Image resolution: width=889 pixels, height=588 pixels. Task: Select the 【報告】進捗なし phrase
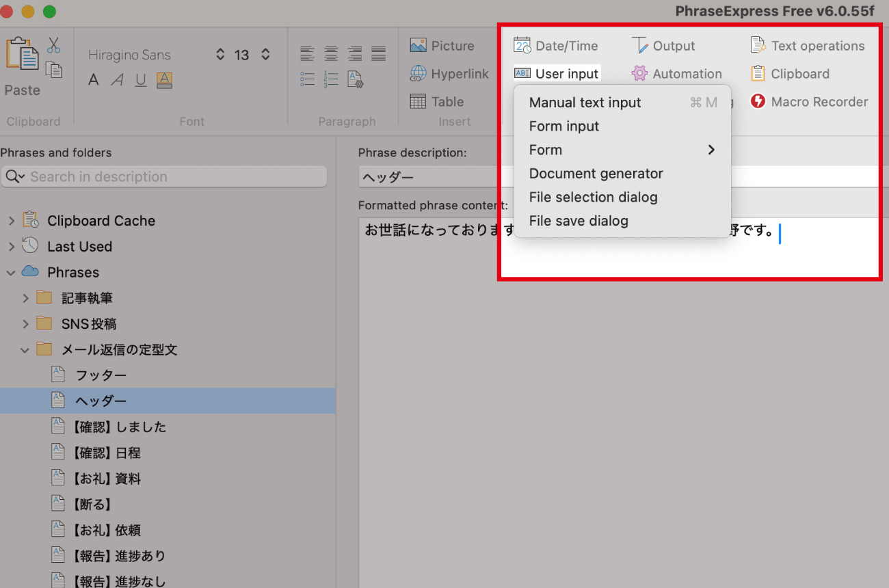tap(119, 581)
